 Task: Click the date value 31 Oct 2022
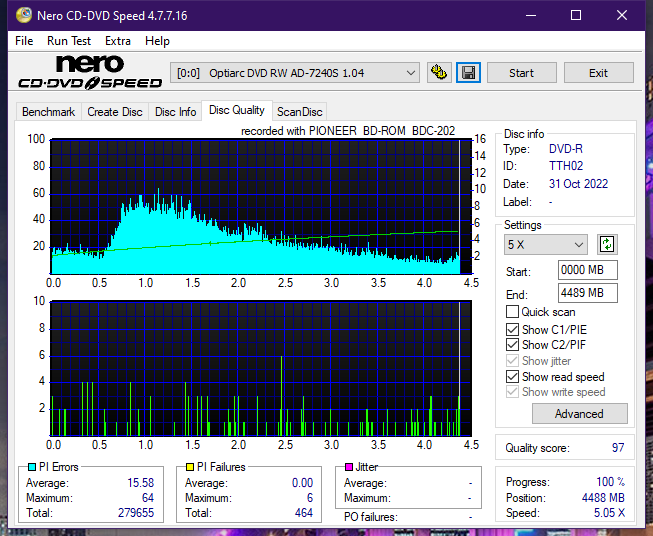point(578,184)
